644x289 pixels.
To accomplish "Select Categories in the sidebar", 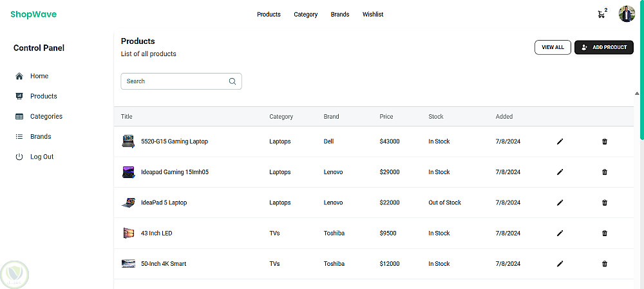I will point(46,117).
